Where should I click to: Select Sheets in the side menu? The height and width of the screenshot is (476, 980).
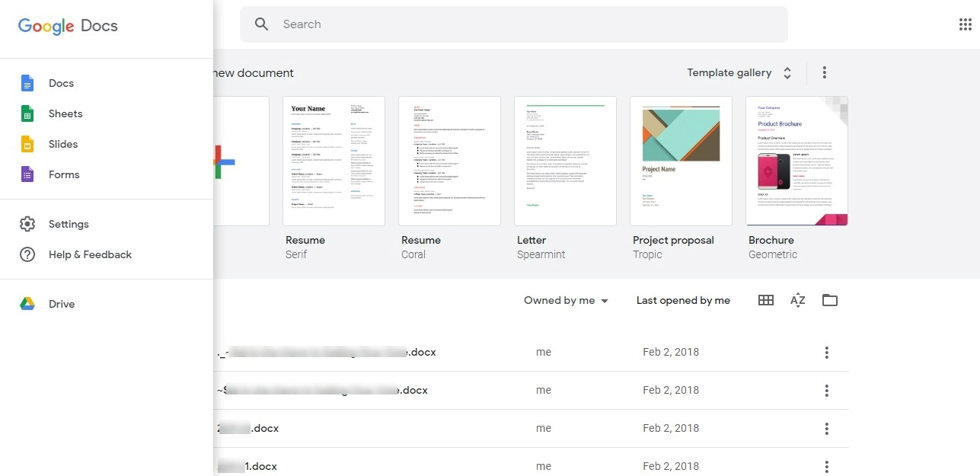(x=65, y=113)
